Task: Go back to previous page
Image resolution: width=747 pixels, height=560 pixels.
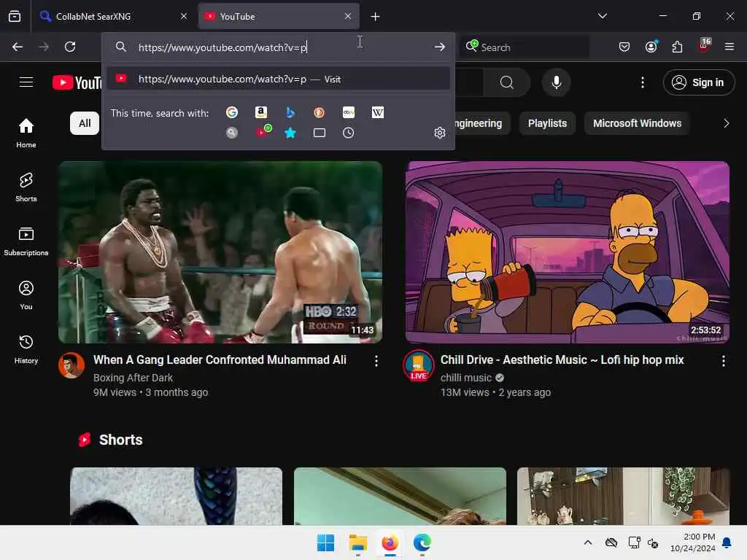Action: [x=18, y=47]
